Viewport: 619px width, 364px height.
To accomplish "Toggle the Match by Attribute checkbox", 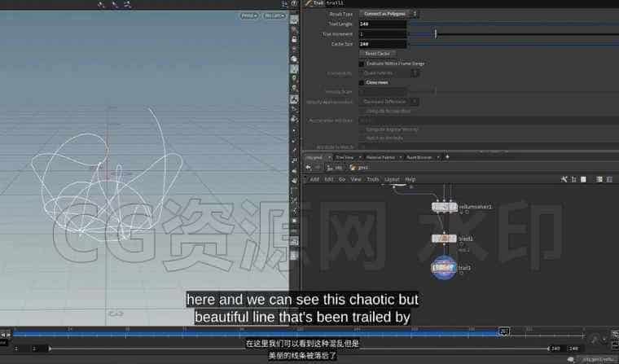I will (x=362, y=138).
